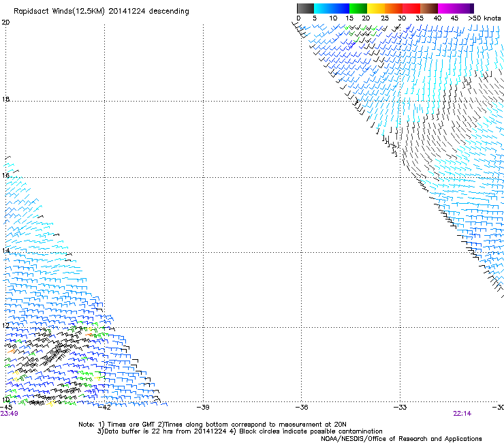Click the latitude axis label '14'
Screen dimensions: 504x443
tap(5, 250)
